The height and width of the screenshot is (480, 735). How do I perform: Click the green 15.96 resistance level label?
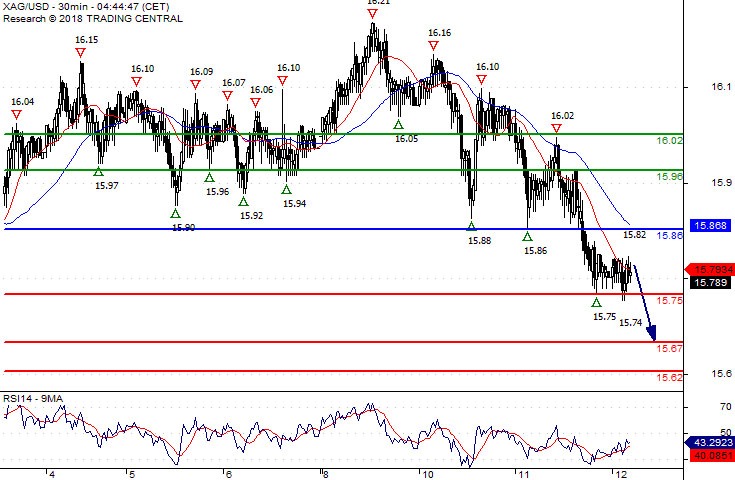pyautogui.click(x=669, y=177)
